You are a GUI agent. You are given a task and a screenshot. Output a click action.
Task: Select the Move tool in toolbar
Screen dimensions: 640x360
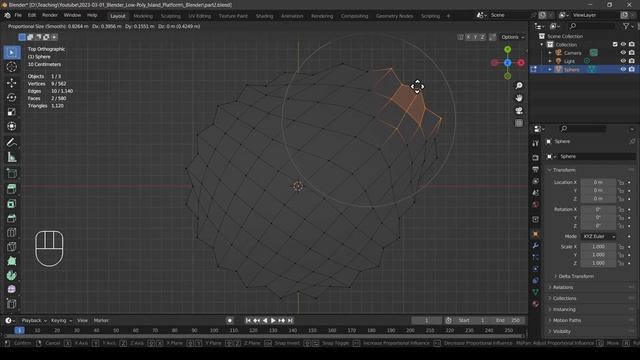pyautogui.click(x=12, y=83)
